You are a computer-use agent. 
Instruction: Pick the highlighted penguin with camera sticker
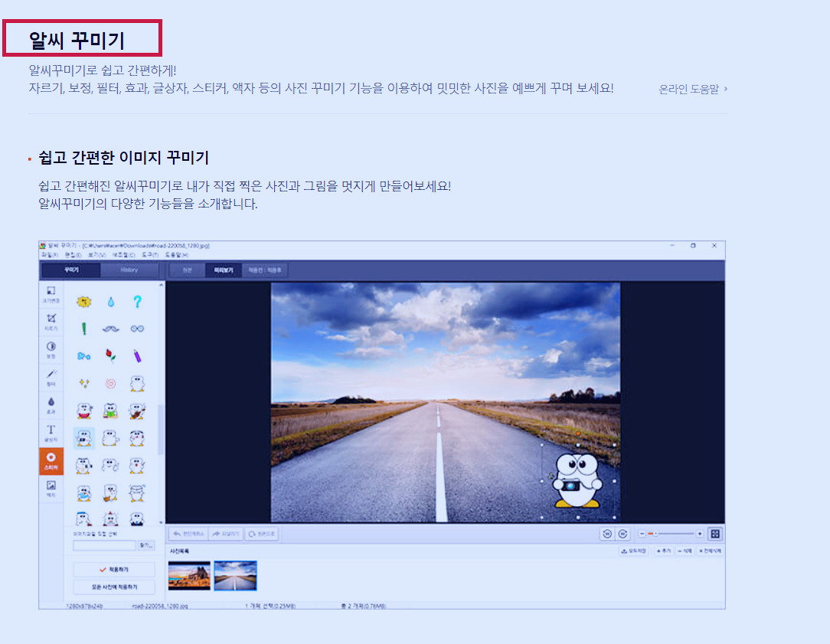(83, 438)
